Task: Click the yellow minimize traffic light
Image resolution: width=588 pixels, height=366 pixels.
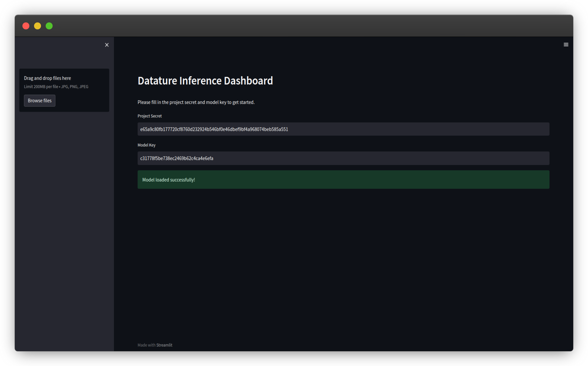Action: pos(38,26)
